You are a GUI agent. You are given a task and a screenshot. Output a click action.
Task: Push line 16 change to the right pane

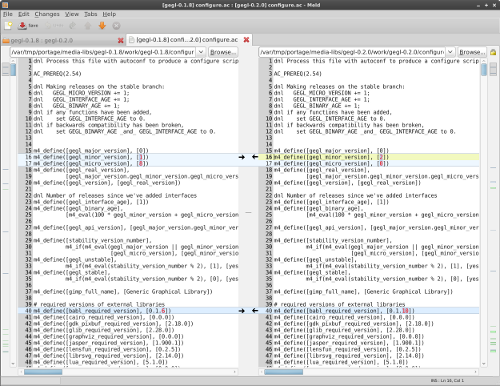pos(242,157)
